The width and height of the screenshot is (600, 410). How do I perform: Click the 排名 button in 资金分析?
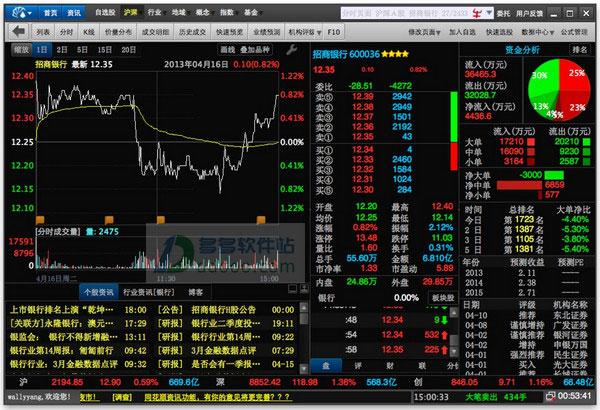(580, 49)
